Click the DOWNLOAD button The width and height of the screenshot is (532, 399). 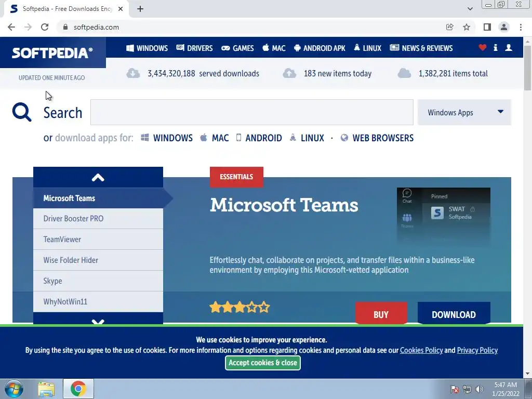[454, 313]
